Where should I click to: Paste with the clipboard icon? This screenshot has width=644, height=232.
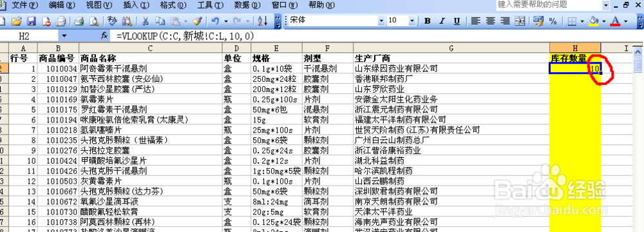coord(175,21)
